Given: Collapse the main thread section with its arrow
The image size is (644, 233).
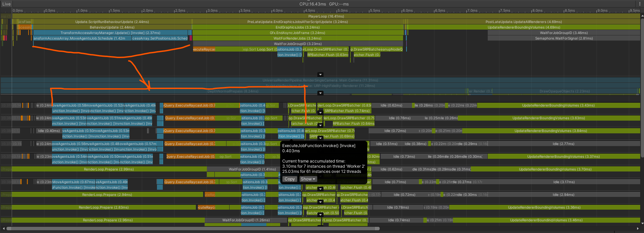Looking at the screenshot, I should [320, 75].
